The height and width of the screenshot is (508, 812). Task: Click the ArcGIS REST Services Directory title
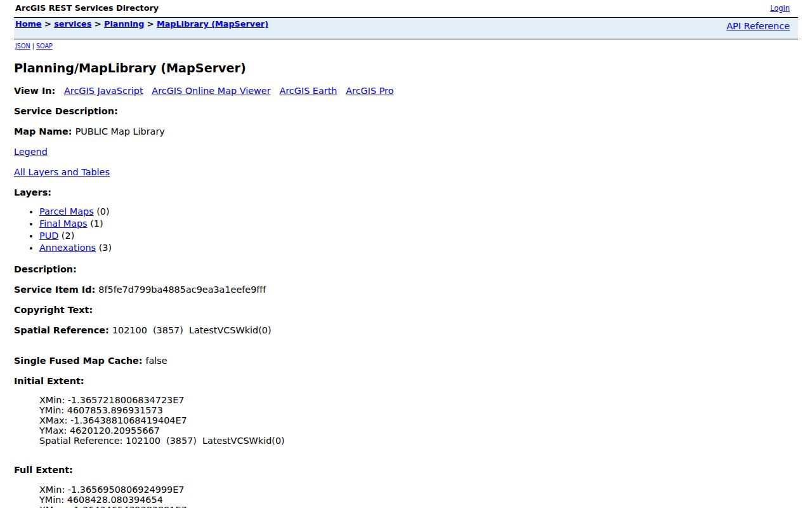tap(87, 8)
